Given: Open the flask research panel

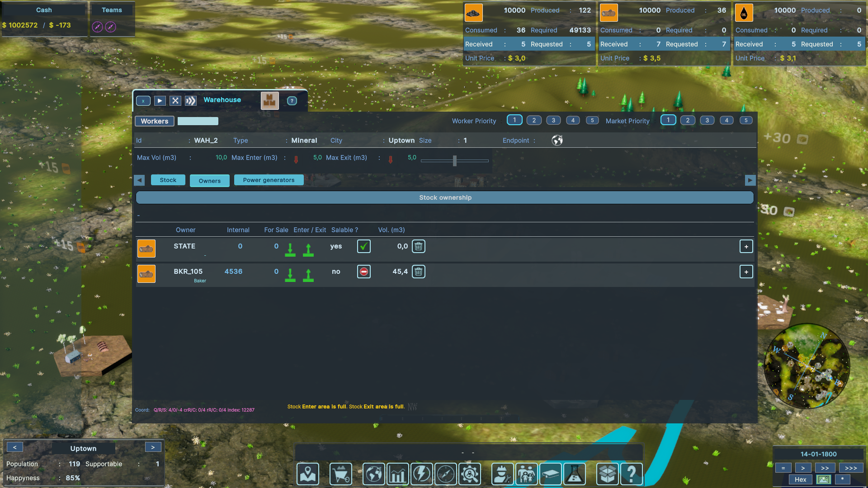Looking at the screenshot, I should point(575,474).
